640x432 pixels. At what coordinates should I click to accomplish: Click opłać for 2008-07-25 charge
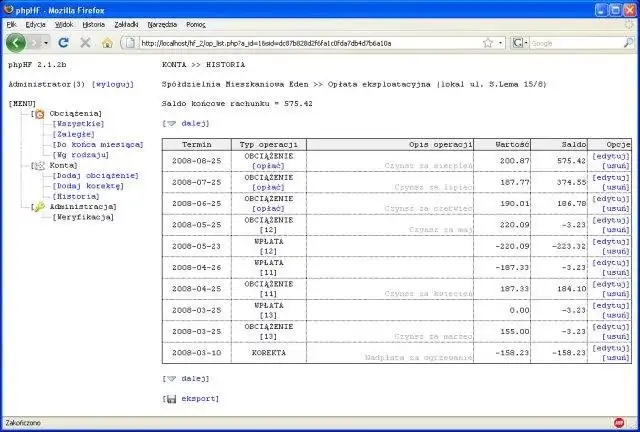coord(269,187)
